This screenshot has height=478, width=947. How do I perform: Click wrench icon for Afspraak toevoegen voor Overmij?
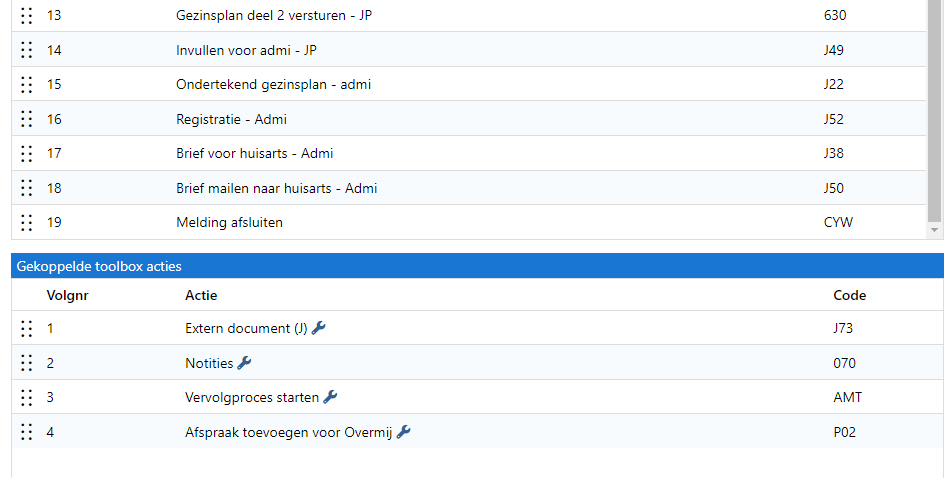(x=404, y=432)
